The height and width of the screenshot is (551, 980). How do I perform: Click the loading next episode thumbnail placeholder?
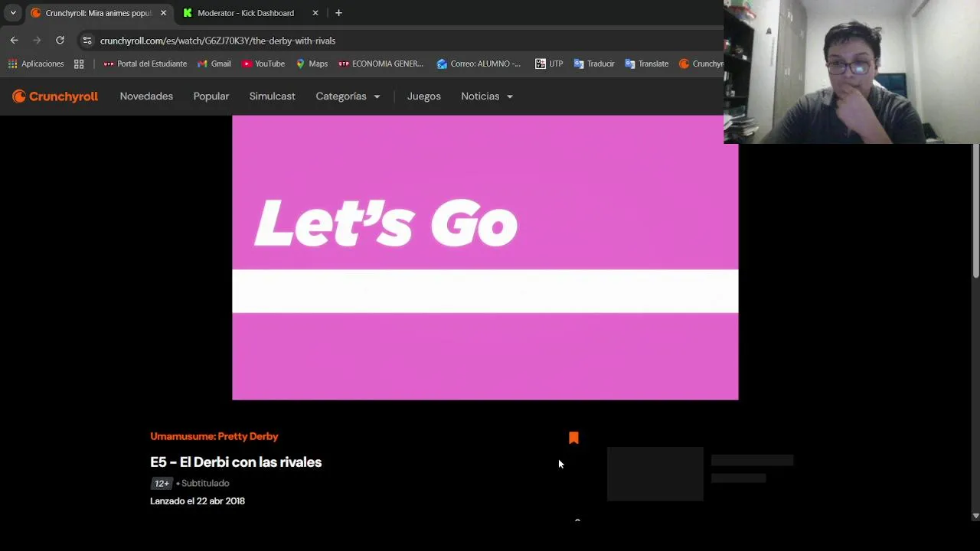pyautogui.click(x=655, y=474)
